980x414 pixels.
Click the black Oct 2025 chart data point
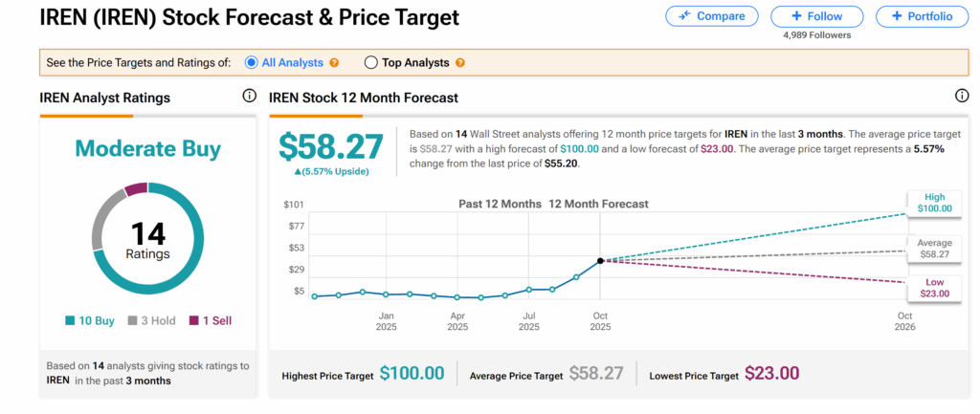[600, 260]
